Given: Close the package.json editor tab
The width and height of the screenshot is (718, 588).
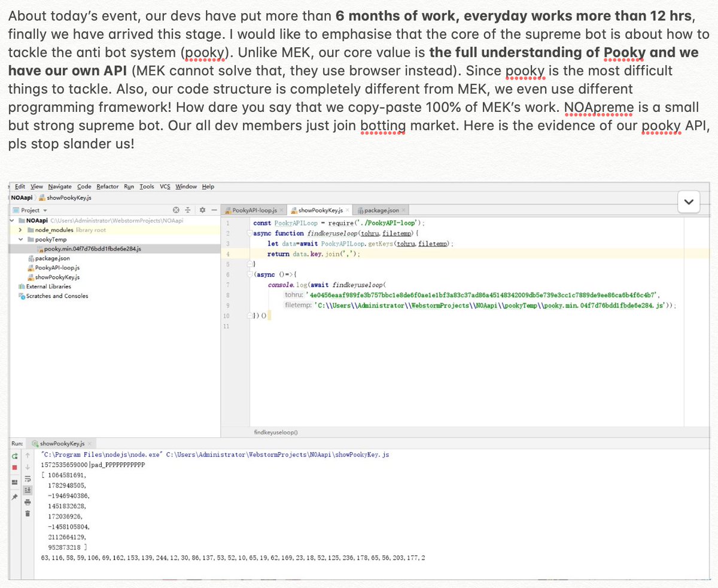Looking at the screenshot, I should pyautogui.click(x=404, y=210).
